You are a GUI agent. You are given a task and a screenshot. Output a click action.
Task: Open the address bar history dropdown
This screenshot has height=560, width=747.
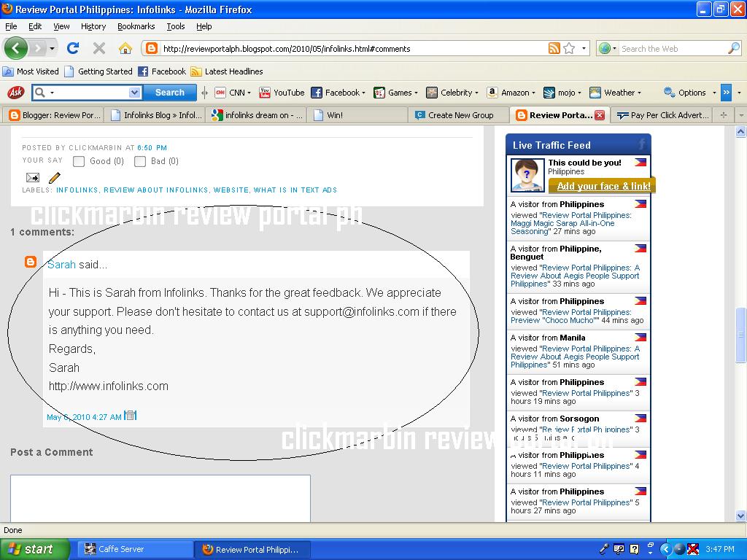click(x=584, y=48)
